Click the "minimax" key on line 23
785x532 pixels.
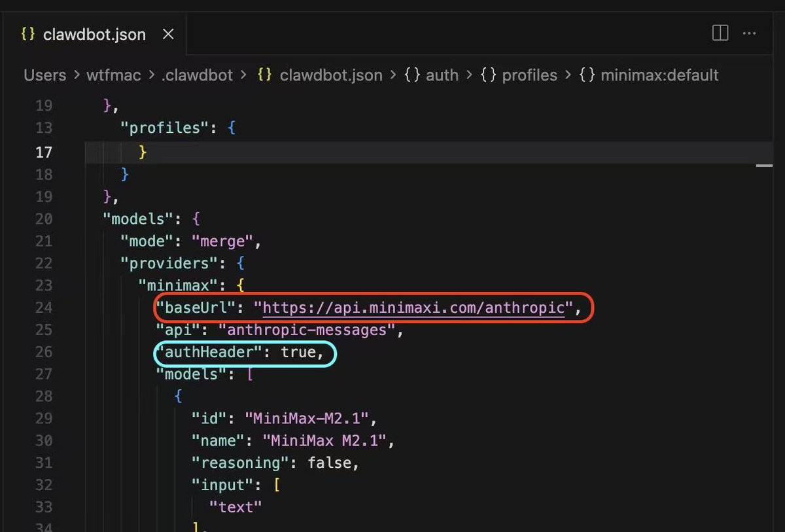pyautogui.click(x=177, y=285)
